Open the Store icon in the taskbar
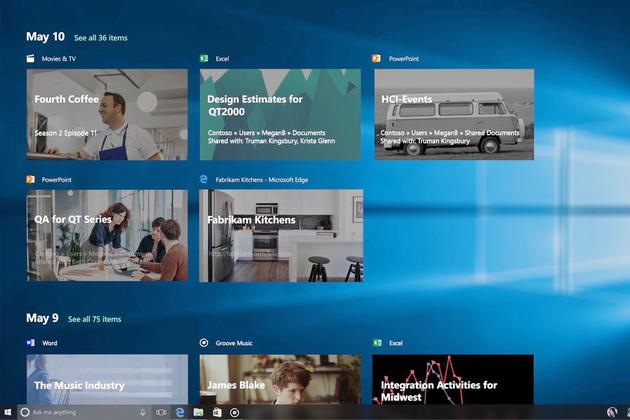Screen dimensions: 630x420 tap(217, 412)
